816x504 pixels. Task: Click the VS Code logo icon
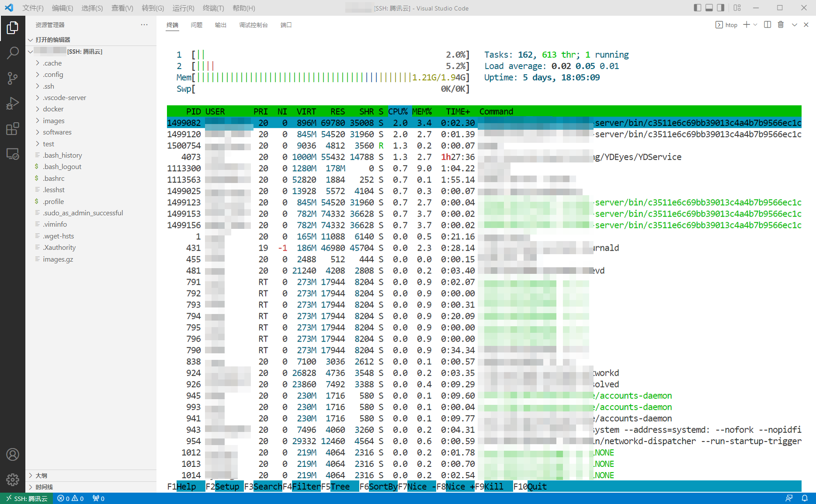(x=9, y=8)
